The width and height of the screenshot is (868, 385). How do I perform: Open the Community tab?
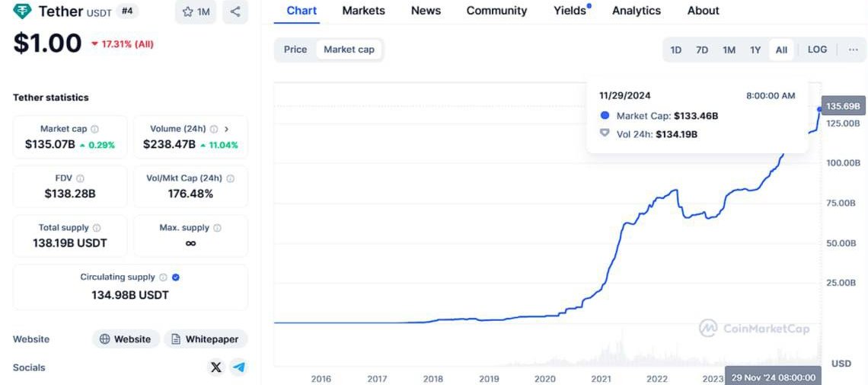click(x=496, y=11)
